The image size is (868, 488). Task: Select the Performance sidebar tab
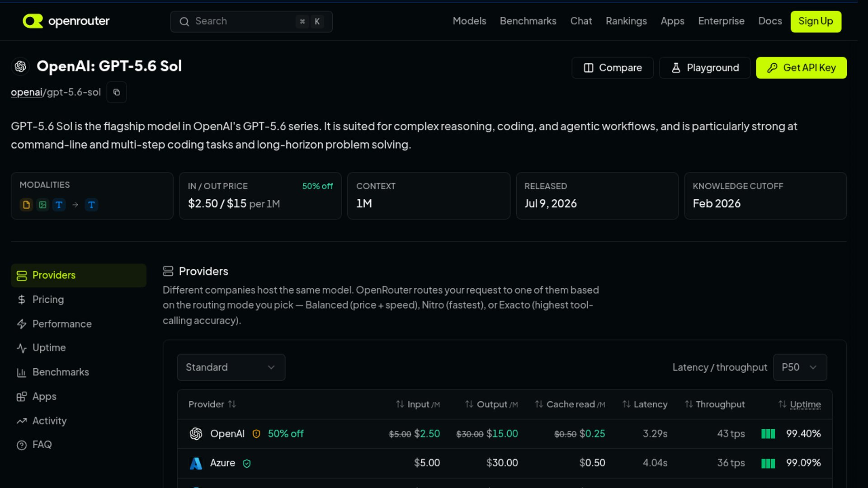(x=79, y=324)
